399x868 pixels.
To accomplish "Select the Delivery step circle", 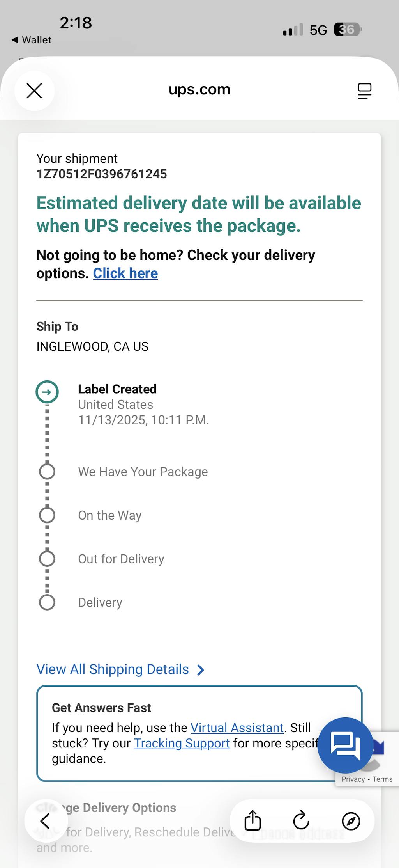I will pos(47,602).
